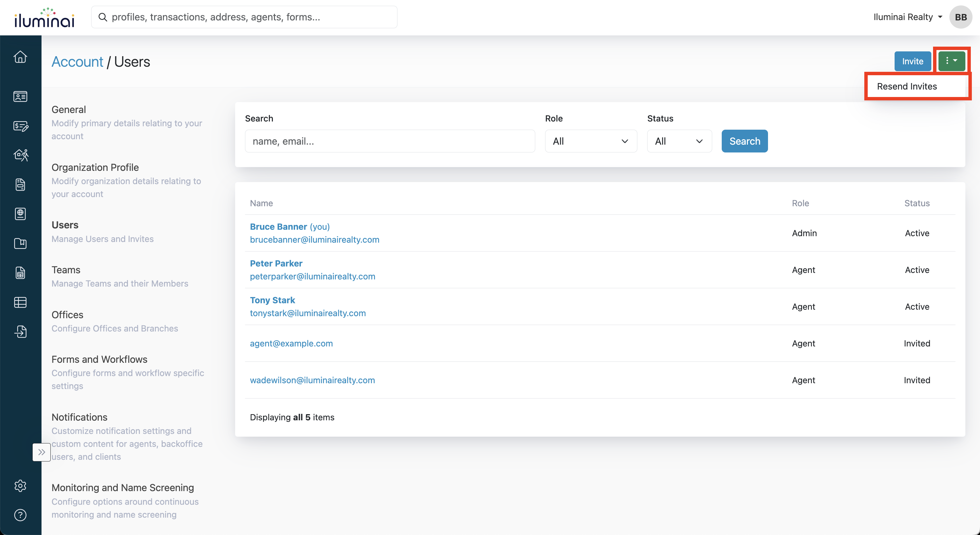Open the home icon in sidebar
Screen dimensions: 980x535
[20, 57]
